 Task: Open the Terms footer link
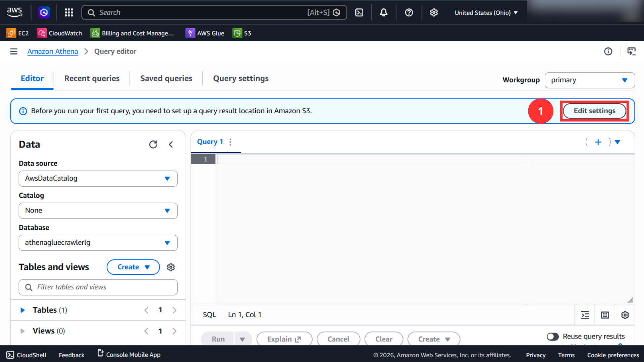(x=566, y=355)
